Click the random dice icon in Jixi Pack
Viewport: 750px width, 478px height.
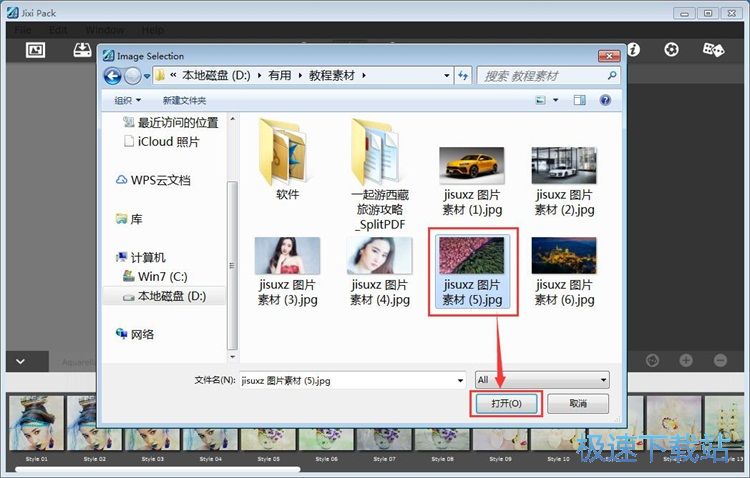click(713, 49)
